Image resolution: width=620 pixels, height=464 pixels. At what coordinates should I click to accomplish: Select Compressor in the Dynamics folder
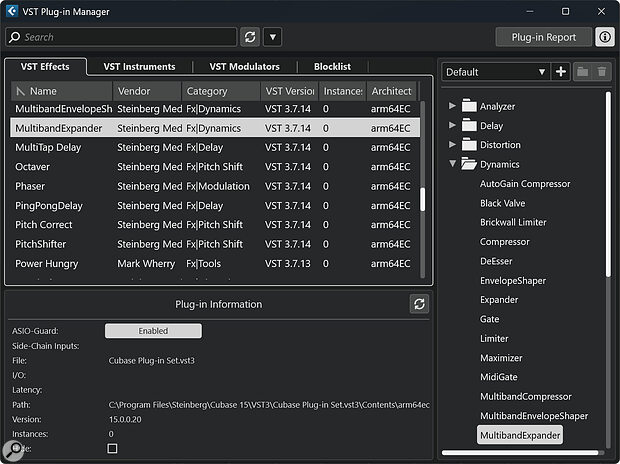[x=504, y=242]
